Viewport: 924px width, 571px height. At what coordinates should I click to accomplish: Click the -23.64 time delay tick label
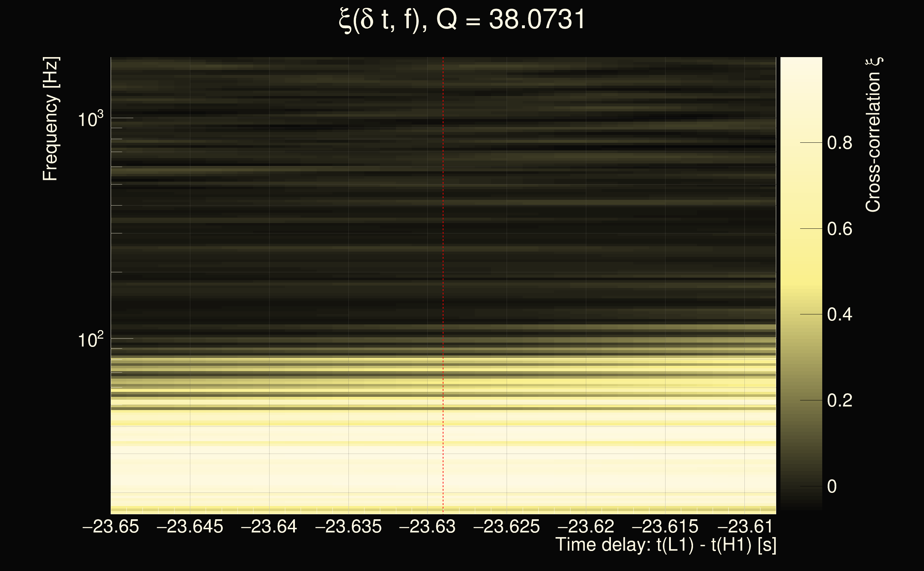[x=269, y=526]
